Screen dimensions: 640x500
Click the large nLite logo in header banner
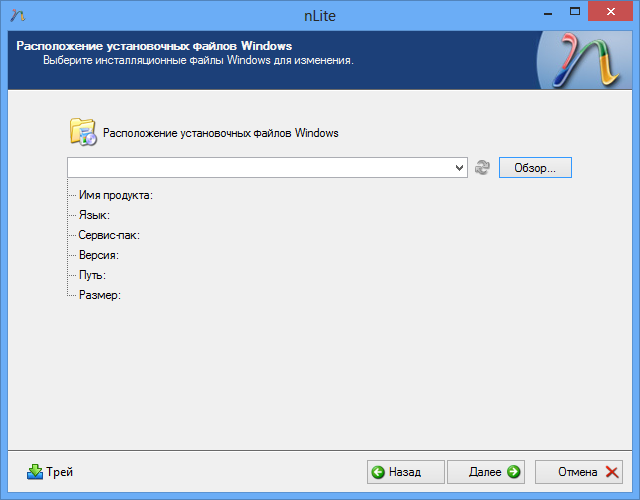[585, 60]
